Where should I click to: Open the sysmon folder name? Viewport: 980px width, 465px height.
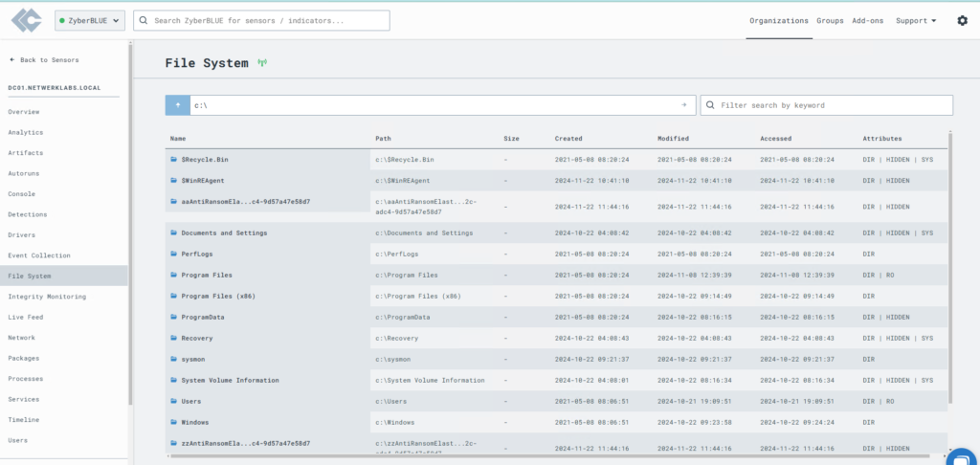193,359
